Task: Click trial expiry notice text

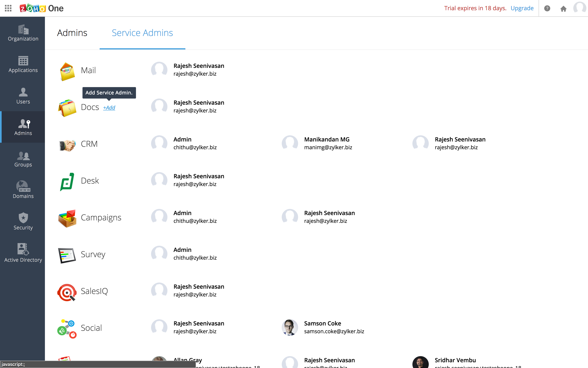Action: [x=475, y=8]
